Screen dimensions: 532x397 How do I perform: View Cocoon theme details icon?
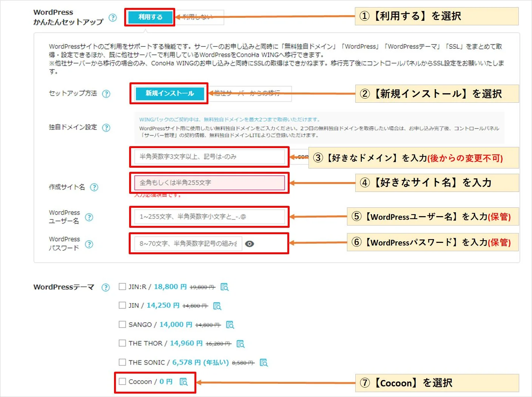click(184, 382)
